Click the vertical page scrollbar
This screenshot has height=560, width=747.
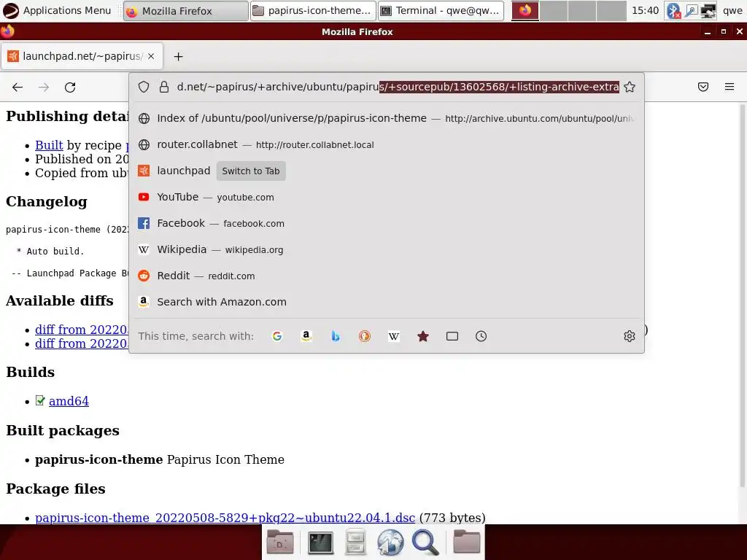[742, 295]
